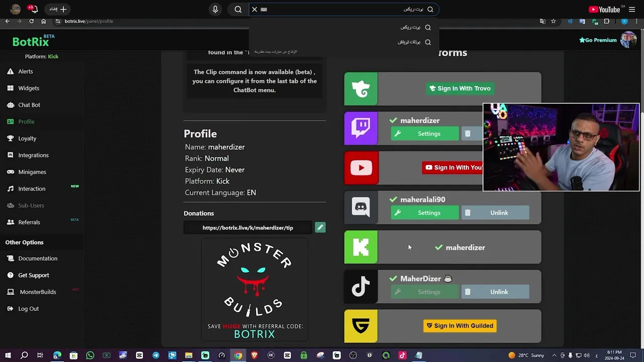644x362 pixels.
Task: Open Windows Start menu
Action: 8,355
